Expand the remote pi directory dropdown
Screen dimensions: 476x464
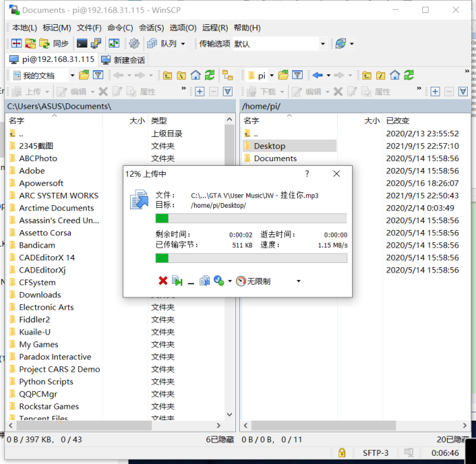272,75
